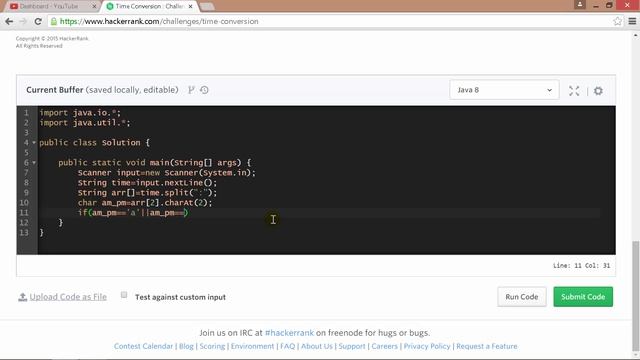
Task: Open the Contest Calendar footer link
Action: tap(143, 346)
